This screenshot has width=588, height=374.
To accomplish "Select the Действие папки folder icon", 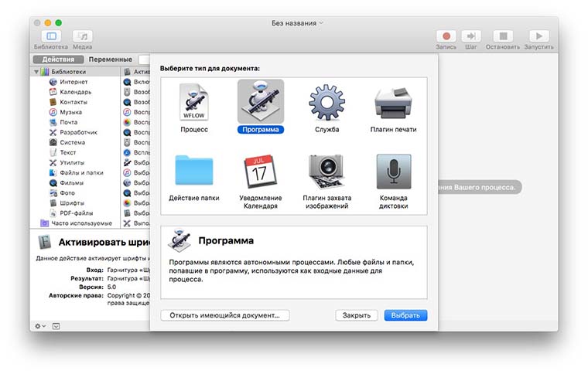I will [194, 170].
